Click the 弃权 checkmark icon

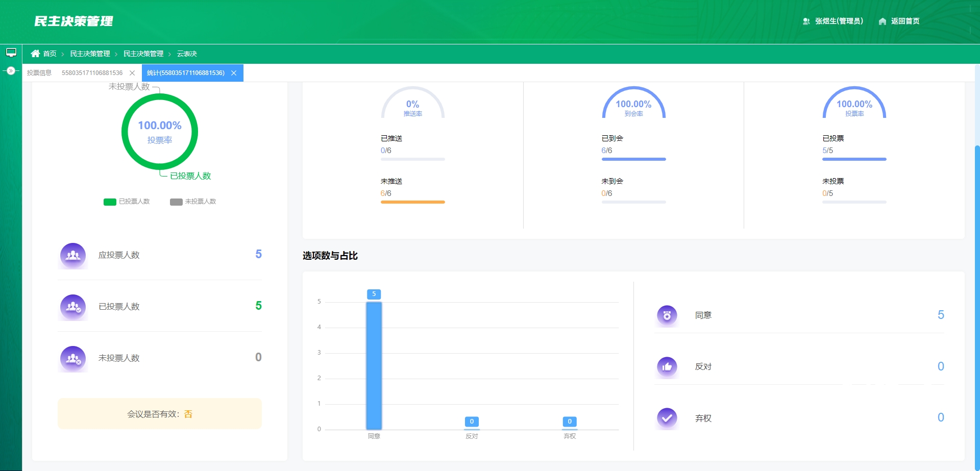pyautogui.click(x=667, y=418)
